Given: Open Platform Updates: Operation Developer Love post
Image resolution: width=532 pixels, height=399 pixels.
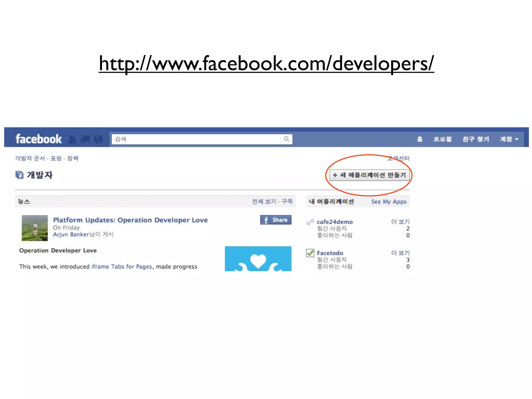Looking at the screenshot, I should coord(130,220).
